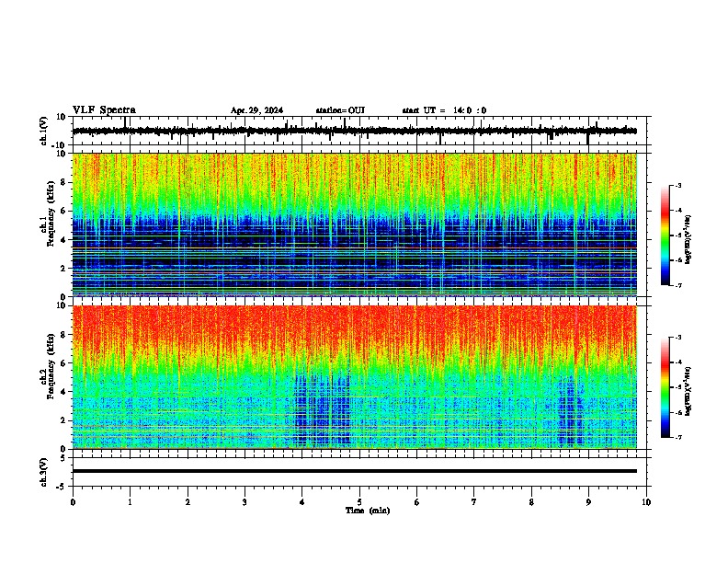Click the "ch.1(V)" waveform axis label
Viewport: 728px width, 563px height.
click(x=44, y=131)
